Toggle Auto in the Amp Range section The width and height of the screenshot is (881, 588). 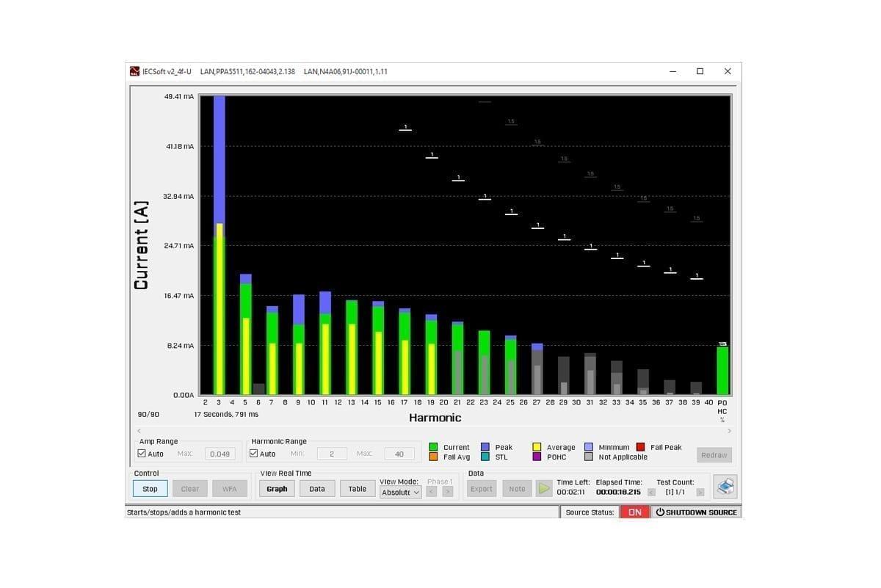[x=142, y=453]
